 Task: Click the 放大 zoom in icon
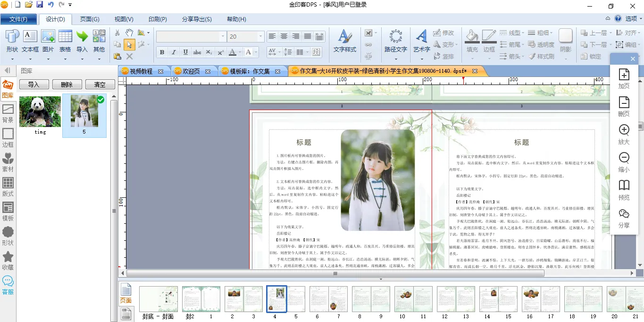pos(624,134)
